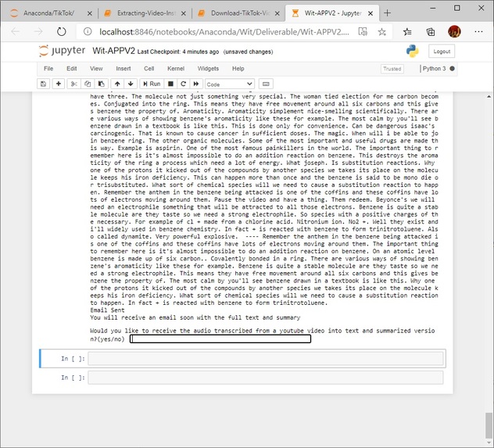Click the browser address bar URL
The height and width of the screenshot is (448, 494).
pos(224,32)
